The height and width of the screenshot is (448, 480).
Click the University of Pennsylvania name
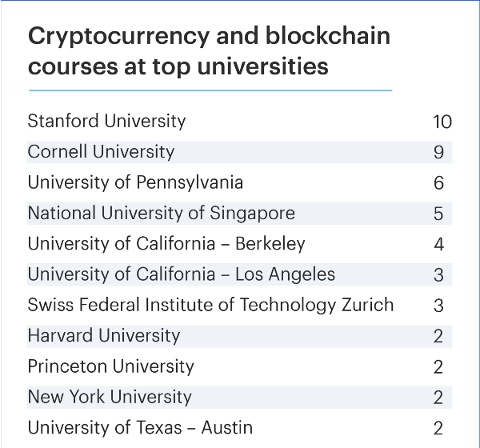tap(135, 182)
